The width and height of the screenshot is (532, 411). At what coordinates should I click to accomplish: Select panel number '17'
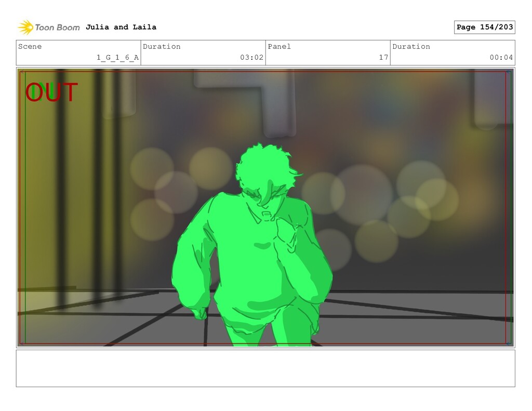pyautogui.click(x=384, y=57)
